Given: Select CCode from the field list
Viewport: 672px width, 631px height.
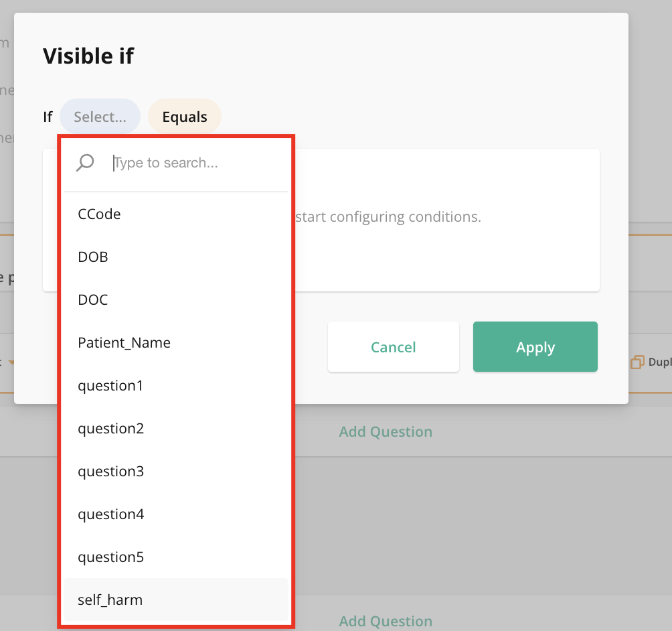Looking at the screenshot, I should point(98,214).
